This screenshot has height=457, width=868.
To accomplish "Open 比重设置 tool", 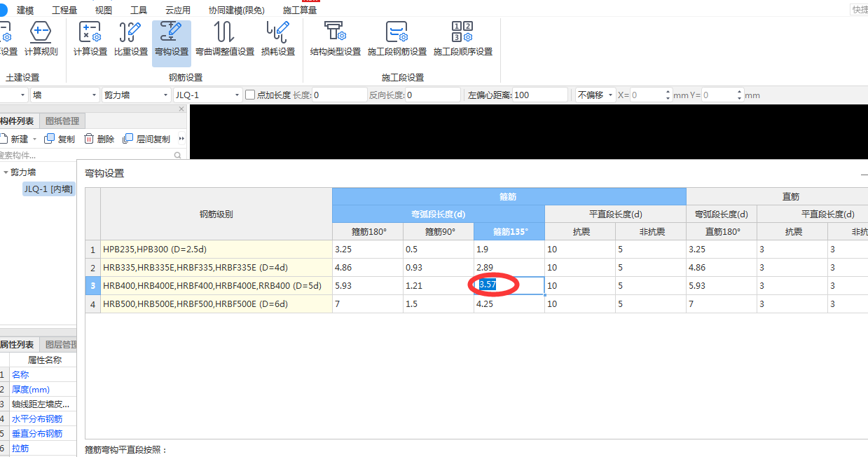I will pos(131,39).
